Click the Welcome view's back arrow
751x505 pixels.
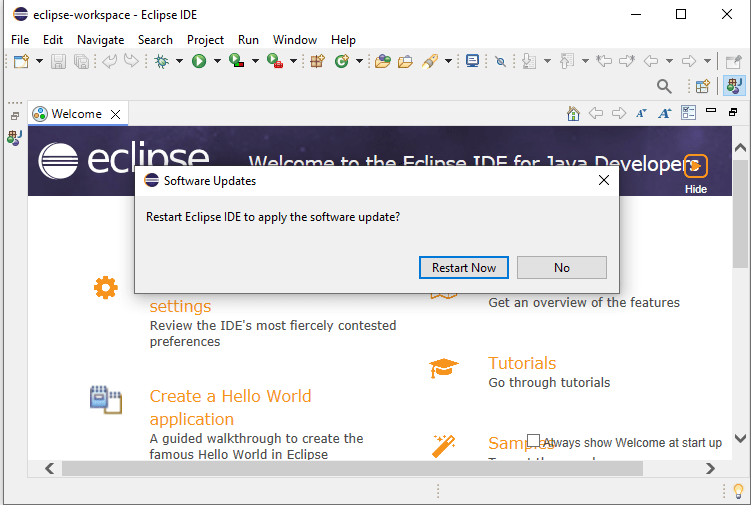click(x=596, y=113)
